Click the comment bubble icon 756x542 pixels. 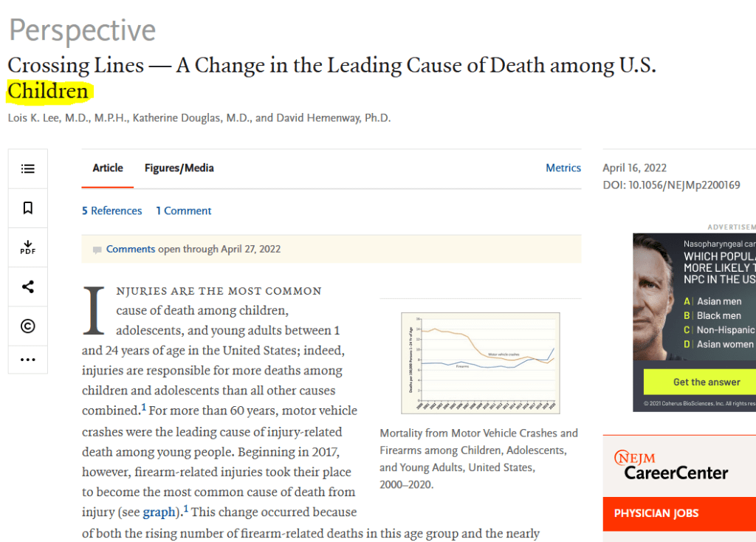click(97, 250)
